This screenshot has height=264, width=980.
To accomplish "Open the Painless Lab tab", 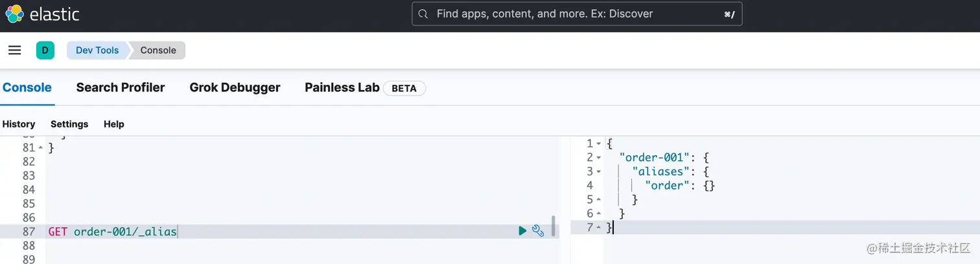I will pyautogui.click(x=342, y=87).
